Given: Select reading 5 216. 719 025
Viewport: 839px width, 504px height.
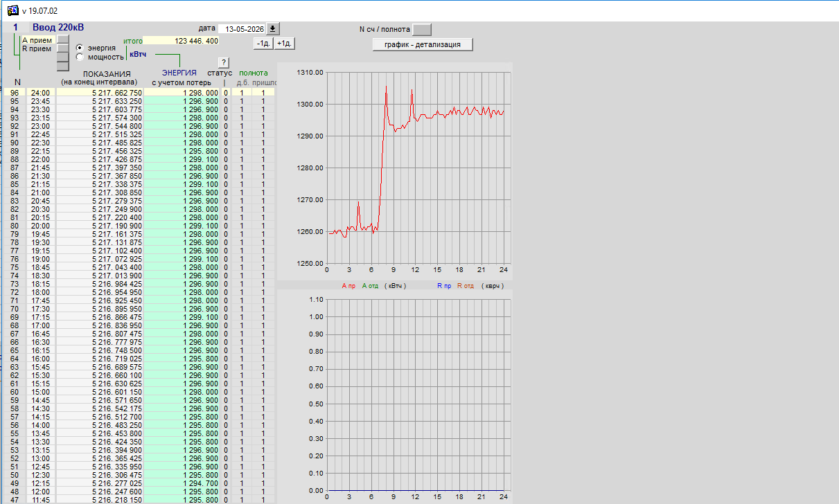Looking at the screenshot, I should [x=100, y=358].
